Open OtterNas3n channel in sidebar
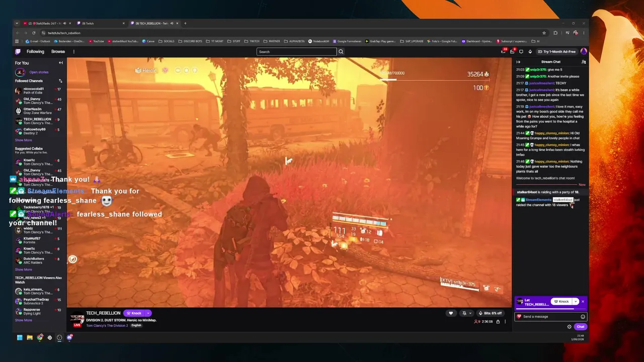Screen dimensions: 644x362 (x=38, y=111)
